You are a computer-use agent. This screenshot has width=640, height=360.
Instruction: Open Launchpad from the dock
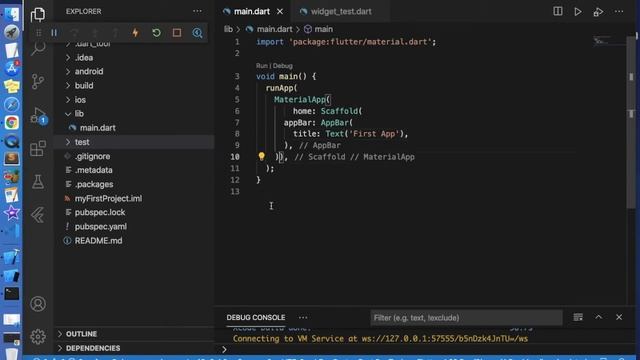pyautogui.click(x=11, y=32)
